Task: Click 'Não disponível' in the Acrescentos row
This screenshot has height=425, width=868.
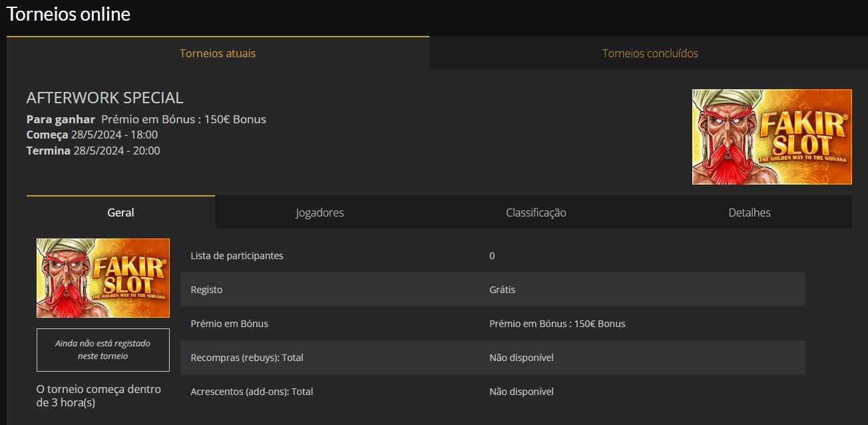Action: click(x=521, y=392)
